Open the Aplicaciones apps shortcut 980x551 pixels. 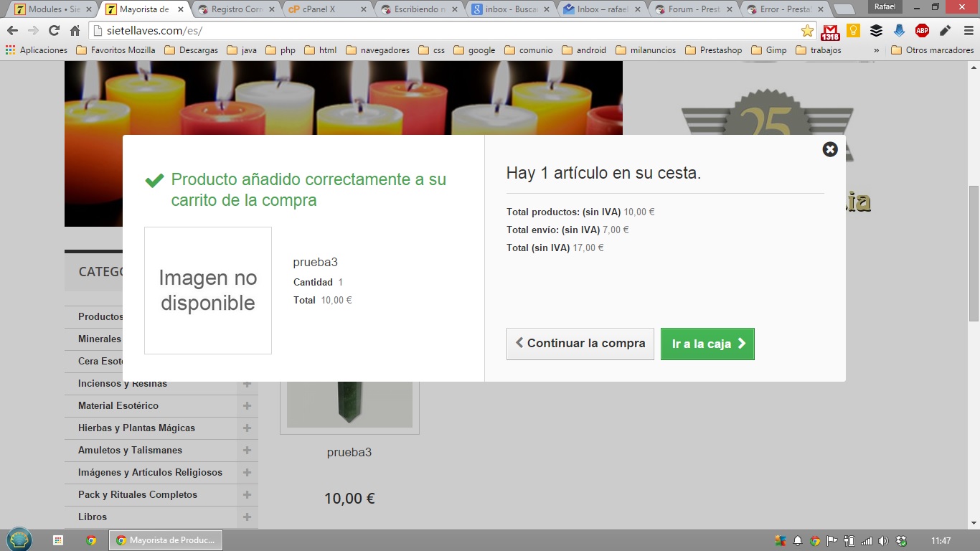point(37,50)
